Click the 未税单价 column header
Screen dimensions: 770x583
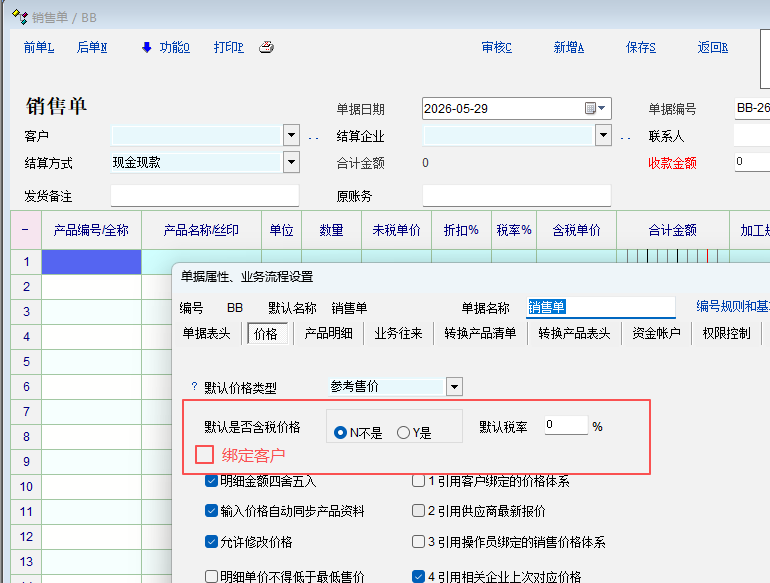click(396, 230)
